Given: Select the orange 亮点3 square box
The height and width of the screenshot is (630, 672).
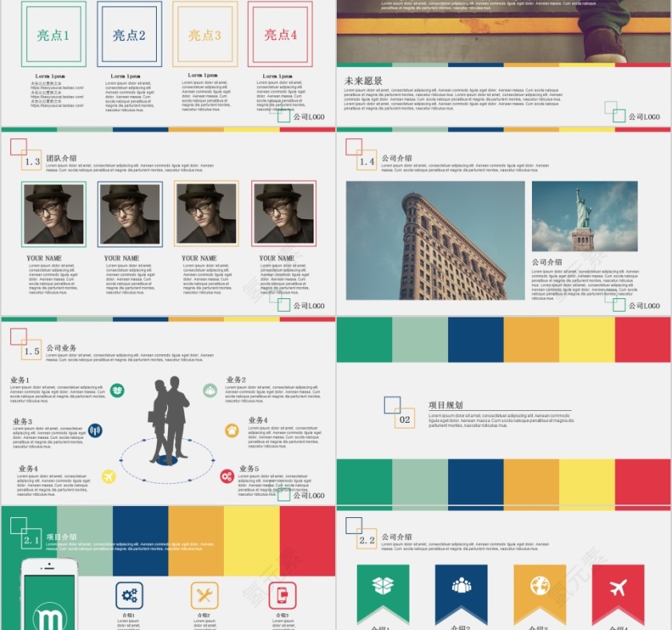Looking at the screenshot, I should [205, 34].
